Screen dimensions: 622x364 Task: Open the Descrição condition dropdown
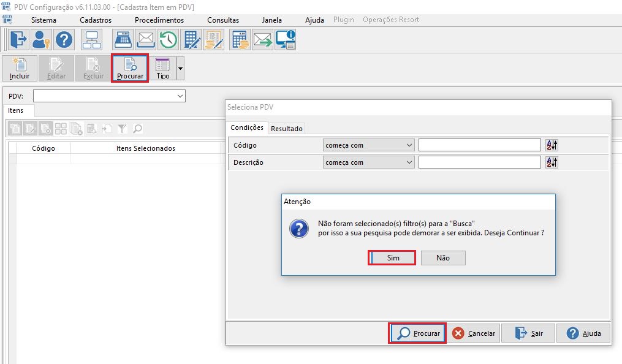(x=368, y=162)
